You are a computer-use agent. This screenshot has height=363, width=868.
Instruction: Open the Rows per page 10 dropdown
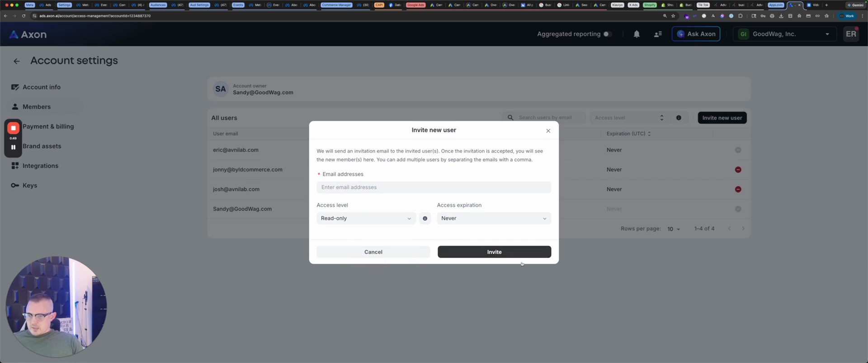pyautogui.click(x=674, y=229)
